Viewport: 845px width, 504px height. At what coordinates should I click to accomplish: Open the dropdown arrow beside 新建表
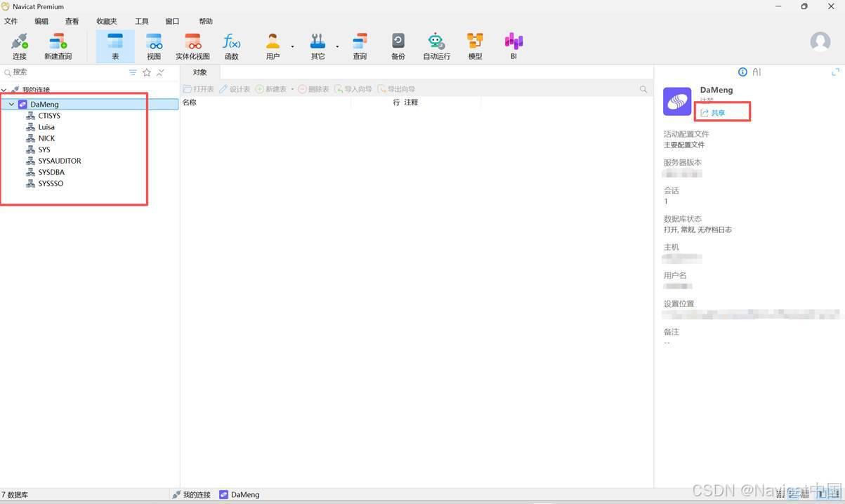point(292,89)
